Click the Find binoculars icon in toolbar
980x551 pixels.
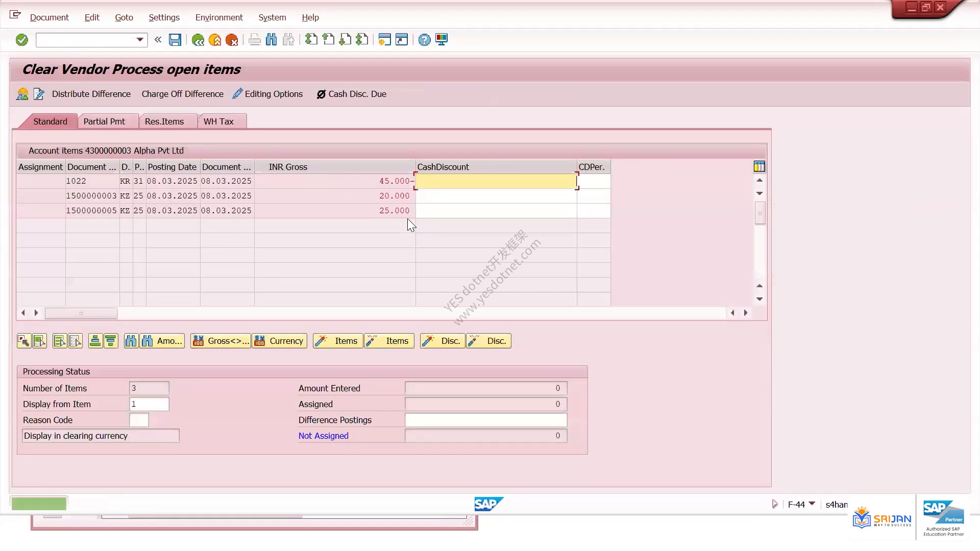pos(272,40)
